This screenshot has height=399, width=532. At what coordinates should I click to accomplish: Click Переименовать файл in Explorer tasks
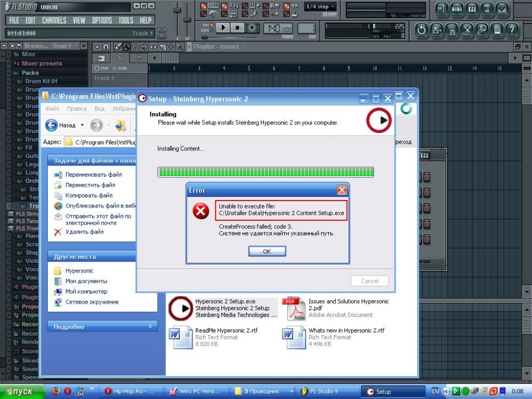pos(93,174)
